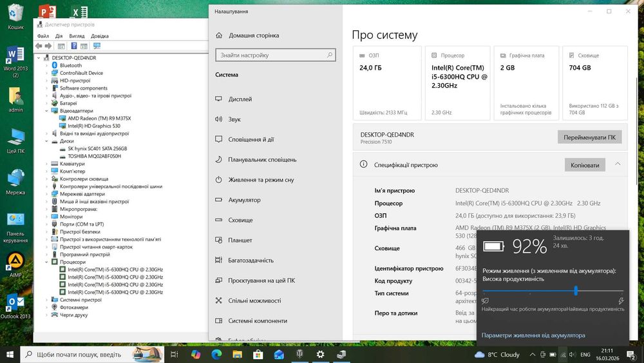
Task: Expand the Клавіатури node in Device Manager
Action: pyautogui.click(x=46, y=164)
